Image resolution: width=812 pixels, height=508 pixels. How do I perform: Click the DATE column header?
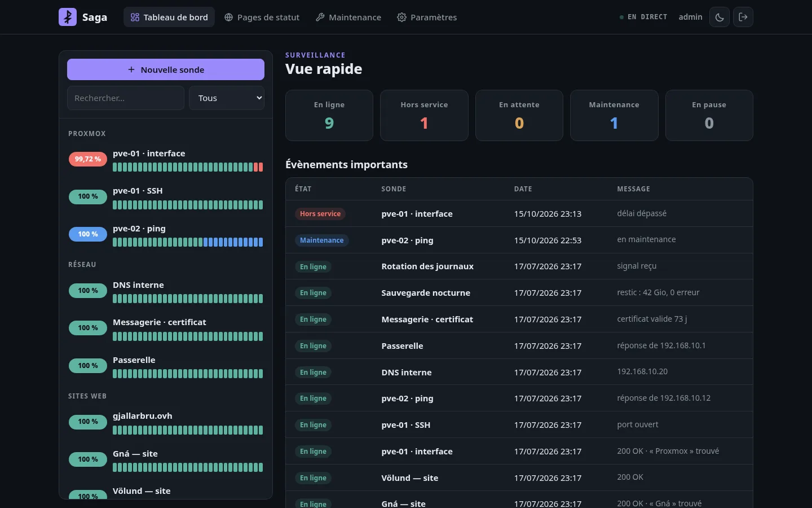click(x=523, y=189)
